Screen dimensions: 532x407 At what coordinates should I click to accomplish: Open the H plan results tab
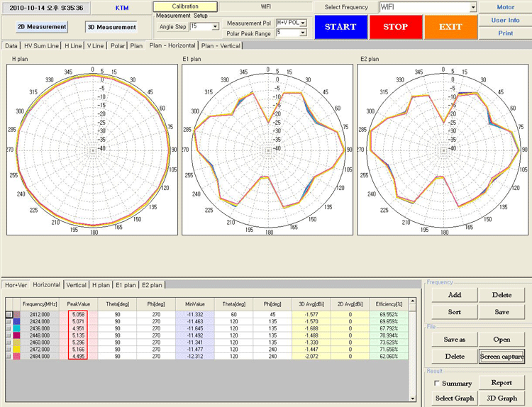(x=101, y=285)
